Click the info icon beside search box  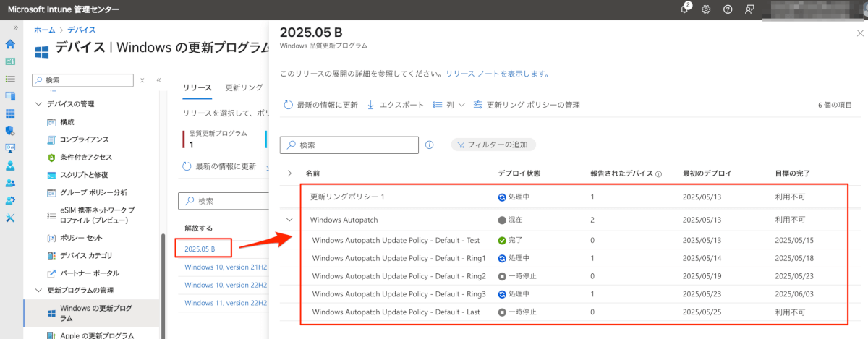pyautogui.click(x=429, y=145)
